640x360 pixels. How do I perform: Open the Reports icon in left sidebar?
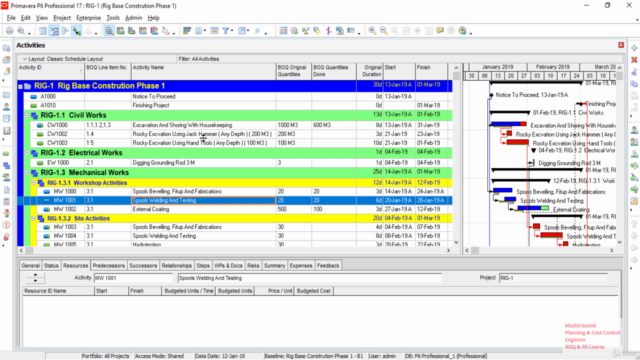(x=7, y=118)
